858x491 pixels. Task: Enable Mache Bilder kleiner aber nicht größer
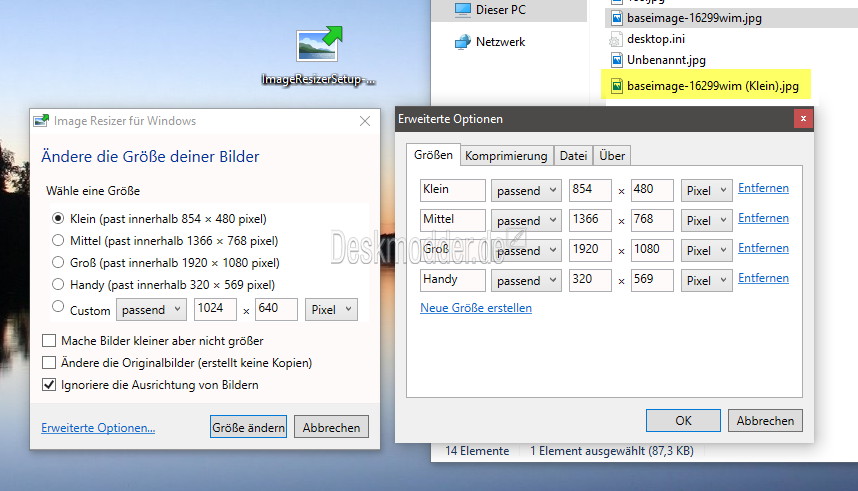click(x=49, y=340)
